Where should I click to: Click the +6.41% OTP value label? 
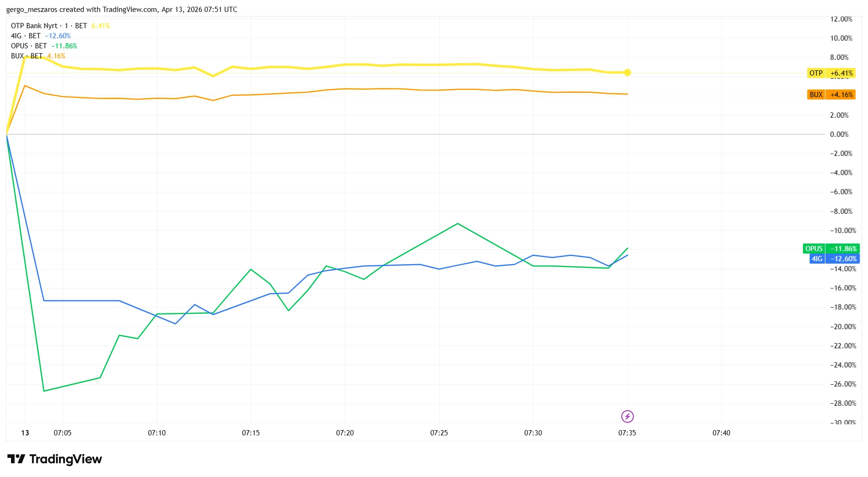click(842, 73)
